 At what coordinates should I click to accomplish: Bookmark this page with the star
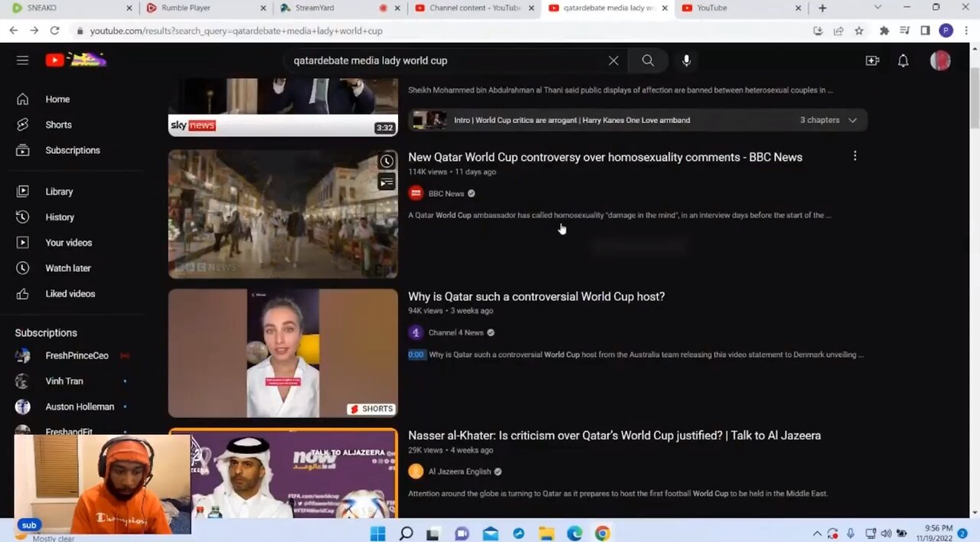[859, 31]
